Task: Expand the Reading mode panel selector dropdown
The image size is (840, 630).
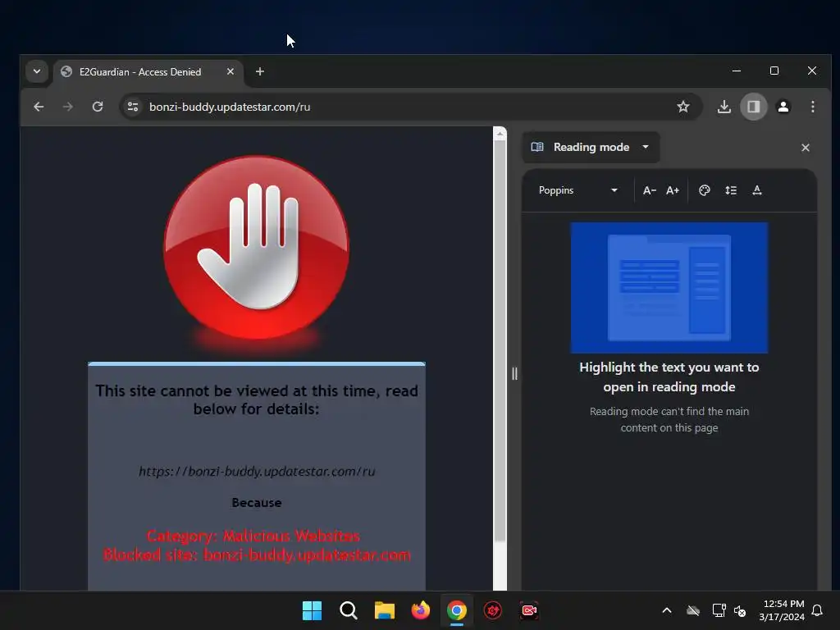Action: click(591, 147)
